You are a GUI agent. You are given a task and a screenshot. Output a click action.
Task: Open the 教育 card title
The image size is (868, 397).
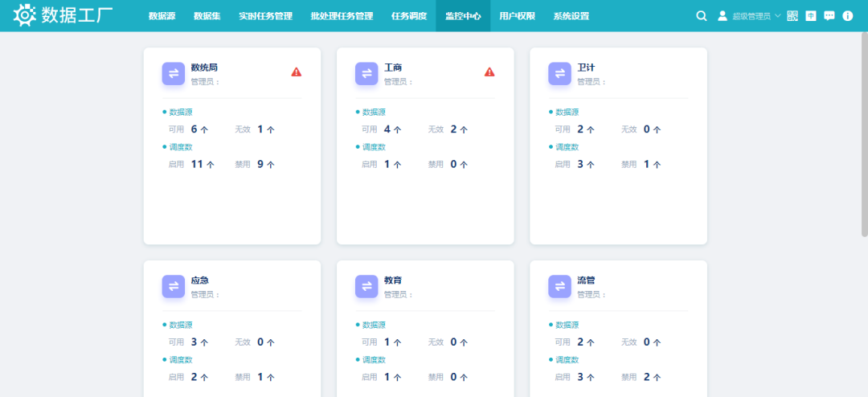click(393, 280)
